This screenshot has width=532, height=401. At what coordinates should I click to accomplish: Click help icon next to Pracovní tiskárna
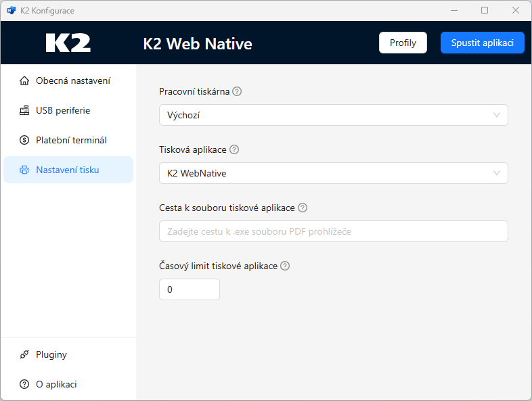tap(237, 91)
